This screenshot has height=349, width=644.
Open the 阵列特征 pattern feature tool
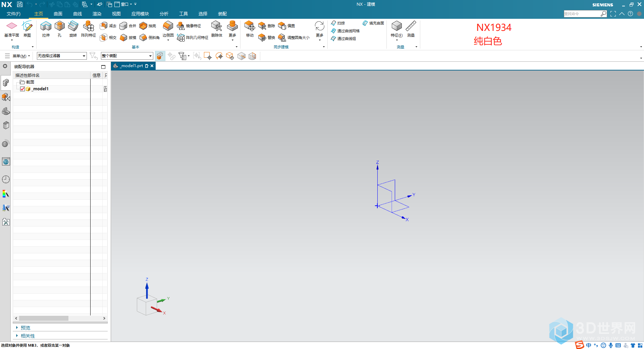[89, 29]
